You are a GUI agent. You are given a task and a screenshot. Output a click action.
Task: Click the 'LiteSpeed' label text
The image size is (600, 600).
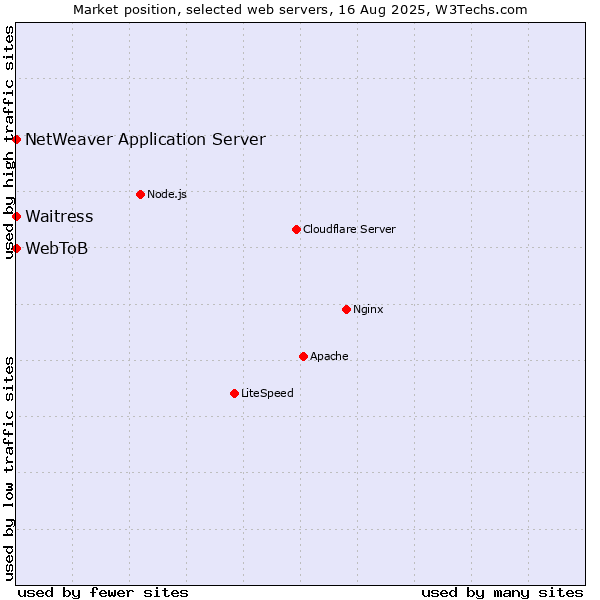tap(267, 393)
